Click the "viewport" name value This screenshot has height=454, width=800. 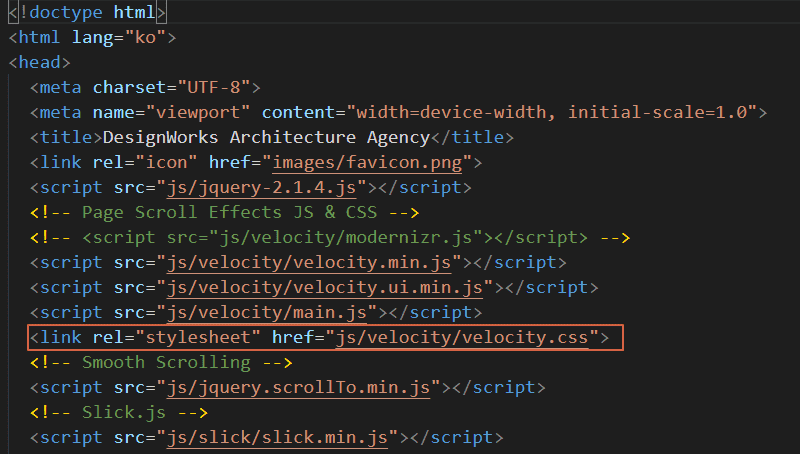198,112
